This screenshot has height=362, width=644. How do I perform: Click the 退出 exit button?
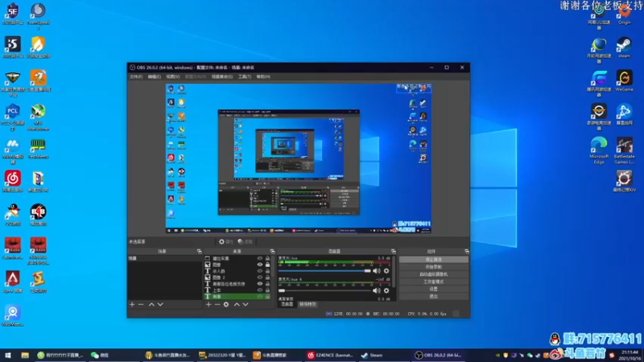[x=433, y=296]
